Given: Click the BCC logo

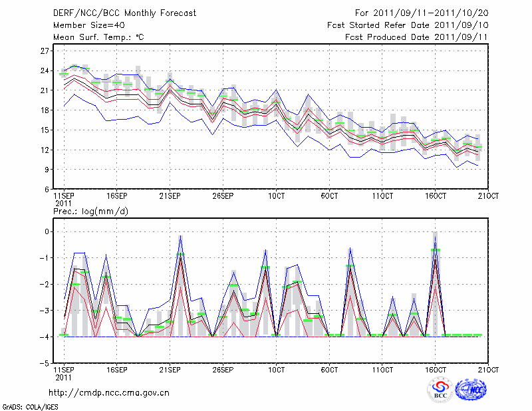Looking at the screenshot, I should point(440,390).
